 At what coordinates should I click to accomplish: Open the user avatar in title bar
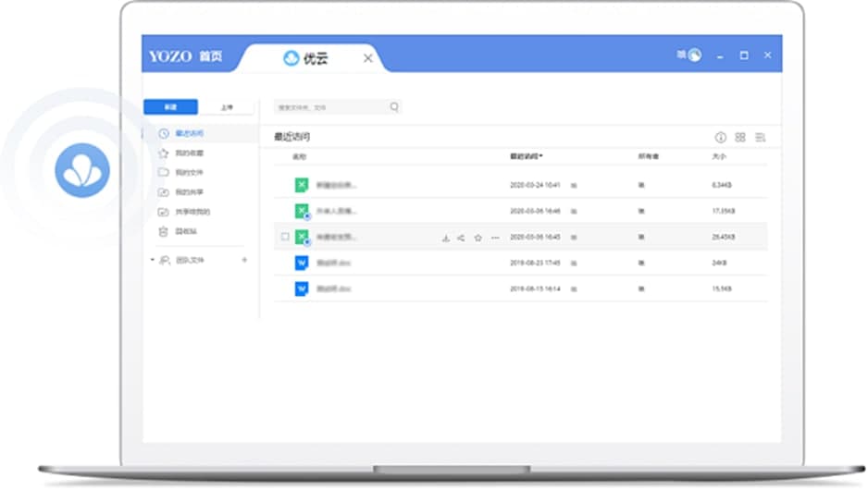click(x=695, y=55)
